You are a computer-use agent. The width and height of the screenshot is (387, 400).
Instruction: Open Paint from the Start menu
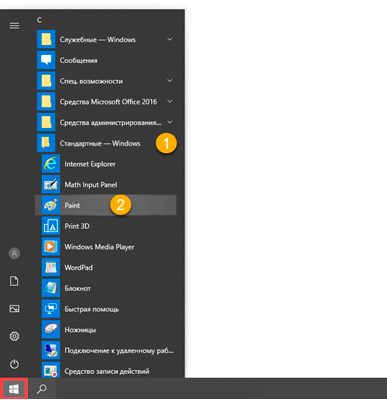(x=105, y=205)
